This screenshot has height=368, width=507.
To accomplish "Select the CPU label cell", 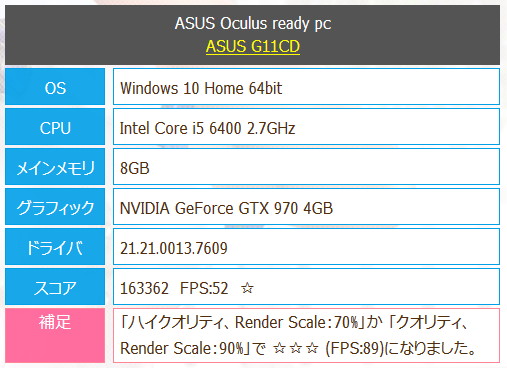I will tap(55, 127).
